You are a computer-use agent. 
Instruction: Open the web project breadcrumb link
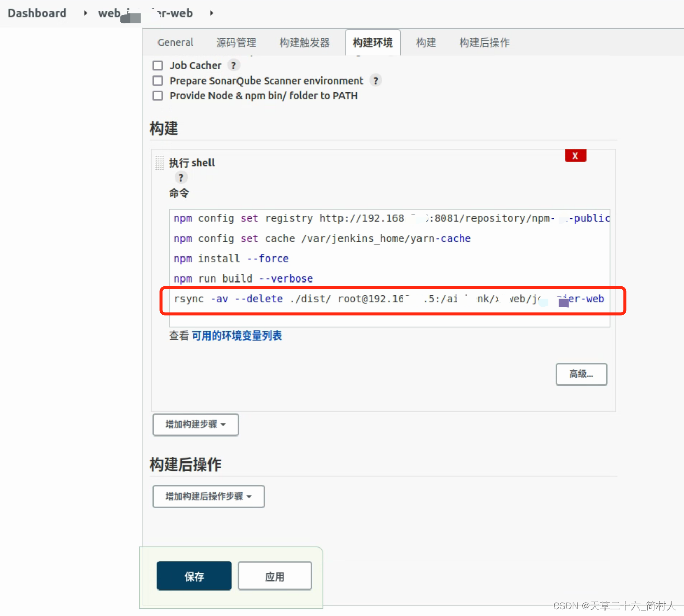pos(145,13)
